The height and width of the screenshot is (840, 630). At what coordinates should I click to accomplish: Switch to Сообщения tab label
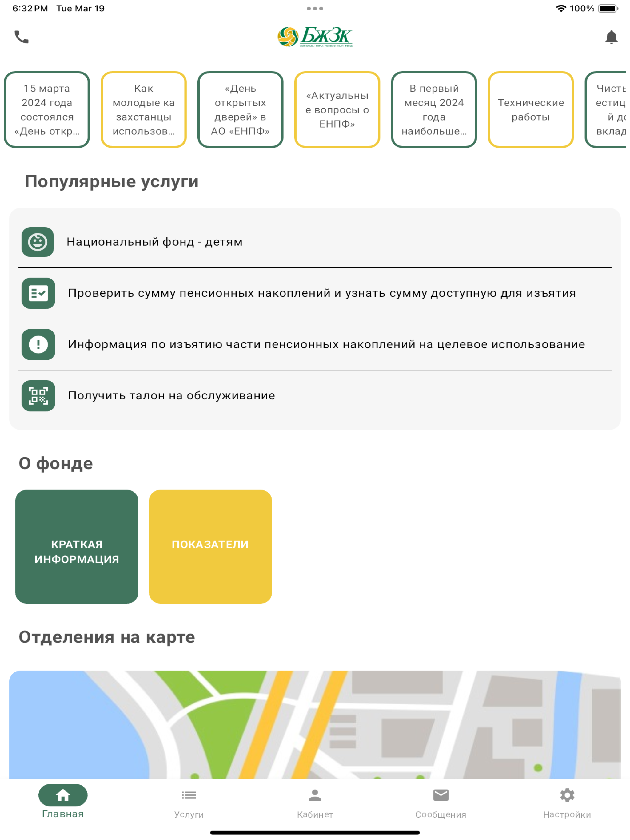[441, 814]
